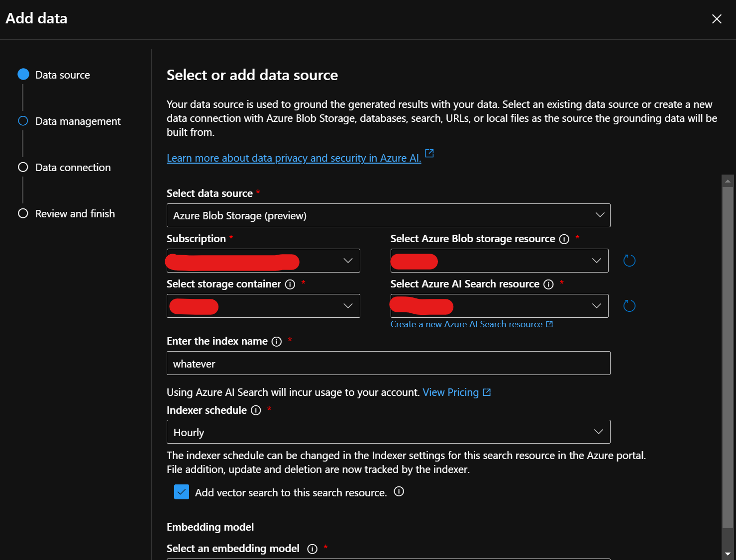Click Create a new Azure AI Search resource
Viewport: 736px width, 560px height.
[x=466, y=324]
